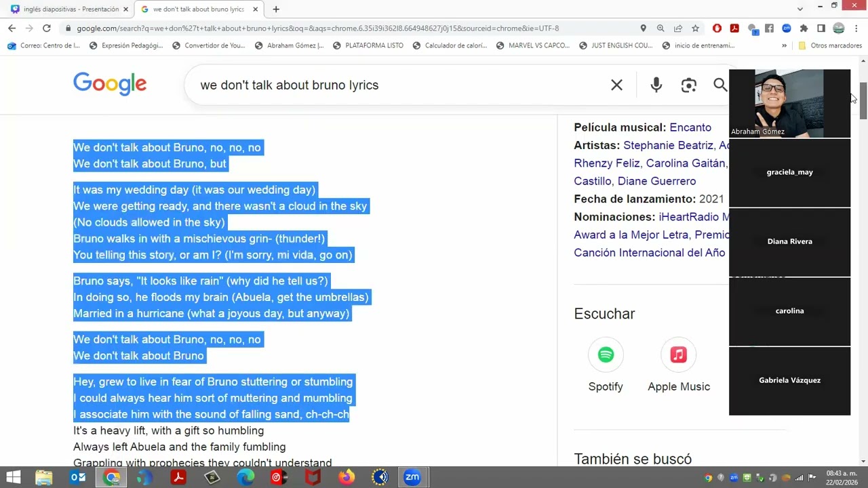Go back using the browser back arrow

pos(12,28)
